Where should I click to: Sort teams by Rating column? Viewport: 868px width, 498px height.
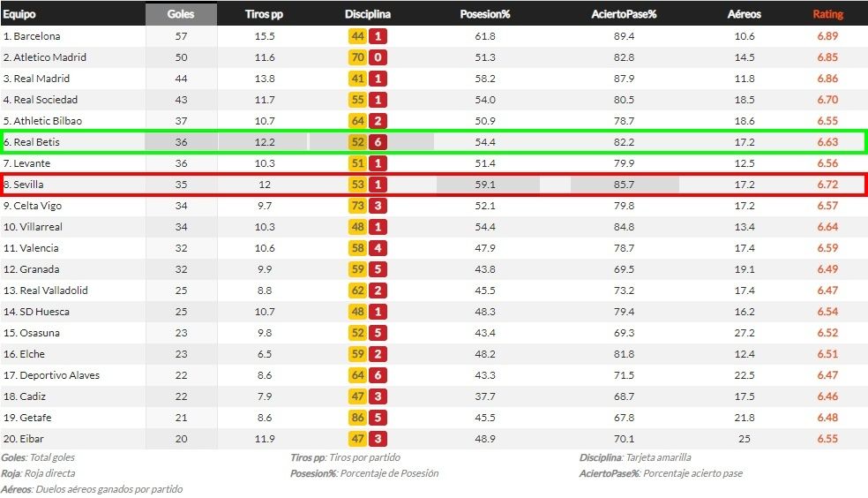coord(827,14)
